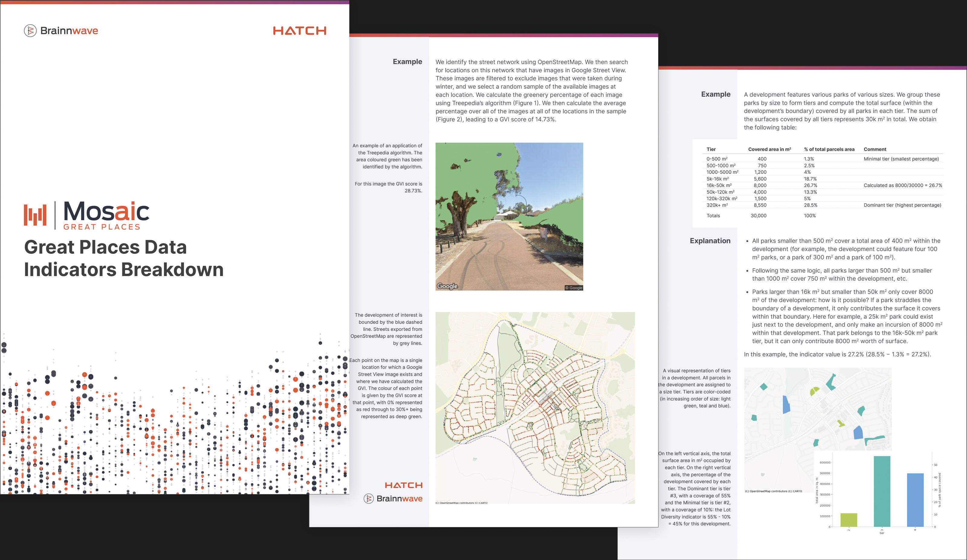
Task: Open the Treepedia street view image
Action: coord(509,217)
